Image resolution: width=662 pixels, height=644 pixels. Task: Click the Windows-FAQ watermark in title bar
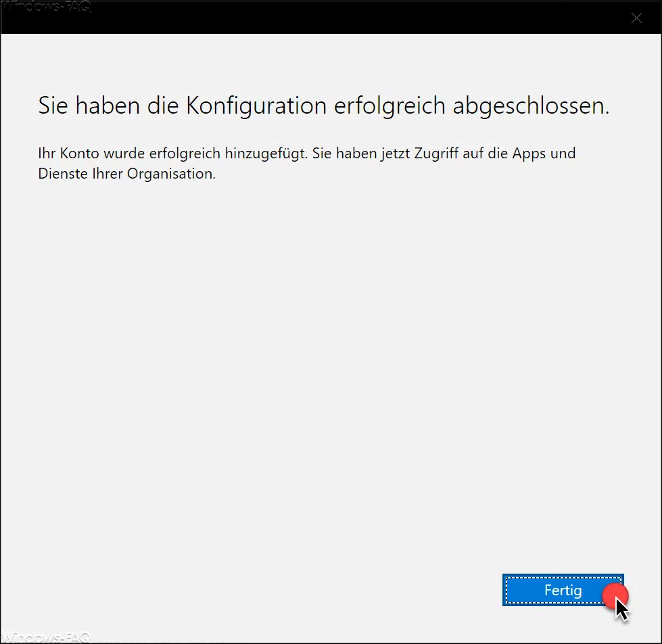tap(45, 8)
